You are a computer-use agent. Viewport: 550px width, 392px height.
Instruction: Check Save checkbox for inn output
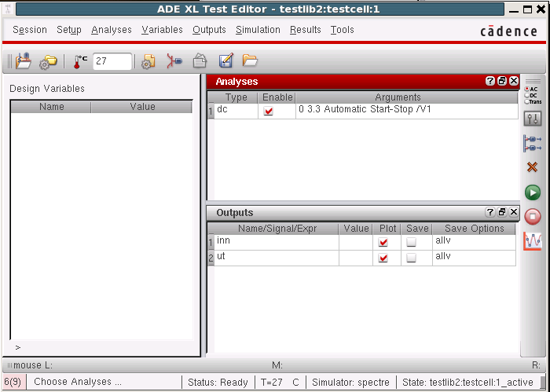(x=411, y=242)
